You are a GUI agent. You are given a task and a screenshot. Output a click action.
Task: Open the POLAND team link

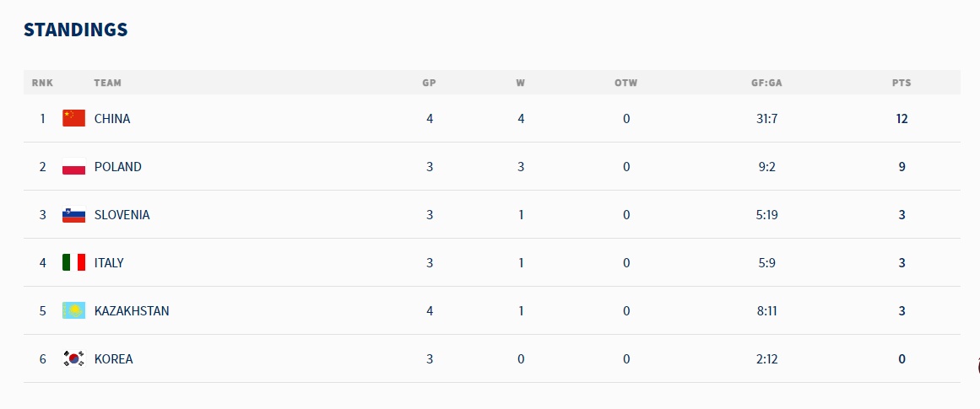[117, 167]
